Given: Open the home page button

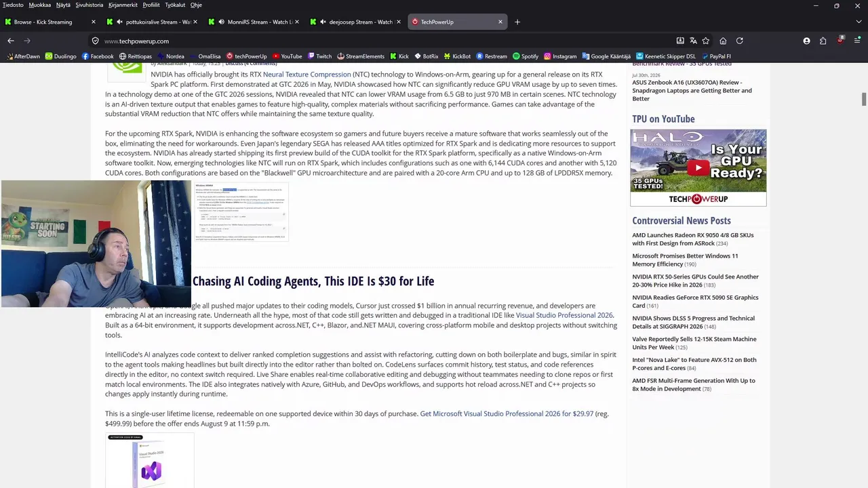Looking at the screenshot, I should pyautogui.click(x=723, y=41).
